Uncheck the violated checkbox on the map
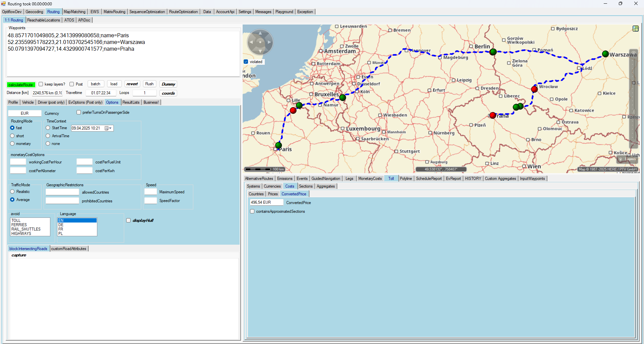Screen dimensions: 644x344 coord(246,62)
